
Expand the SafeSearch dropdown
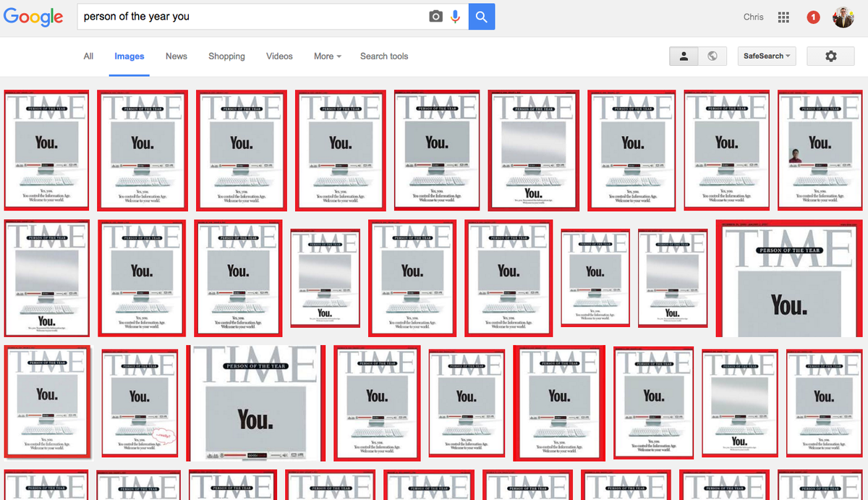pos(767,56)
